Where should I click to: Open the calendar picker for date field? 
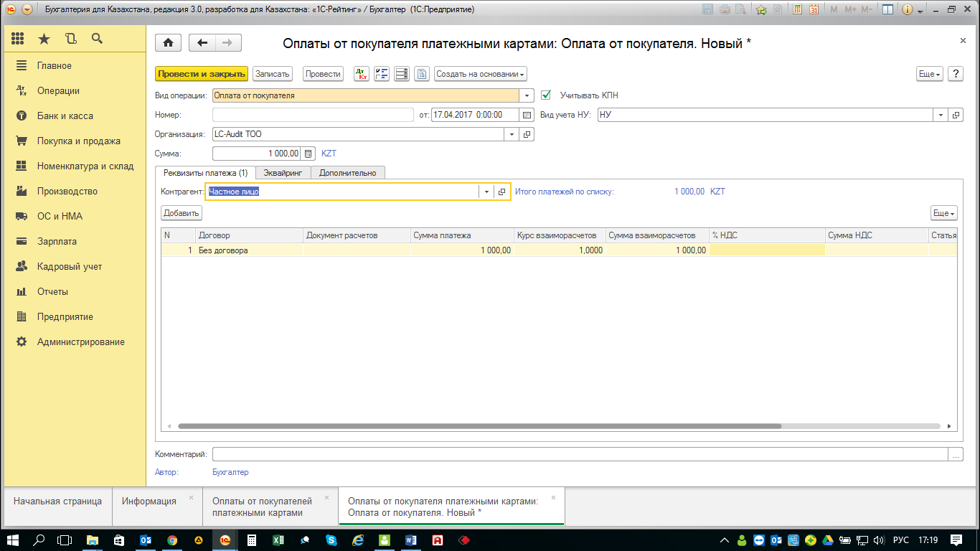pyautogui.click(x=527, y=115)
